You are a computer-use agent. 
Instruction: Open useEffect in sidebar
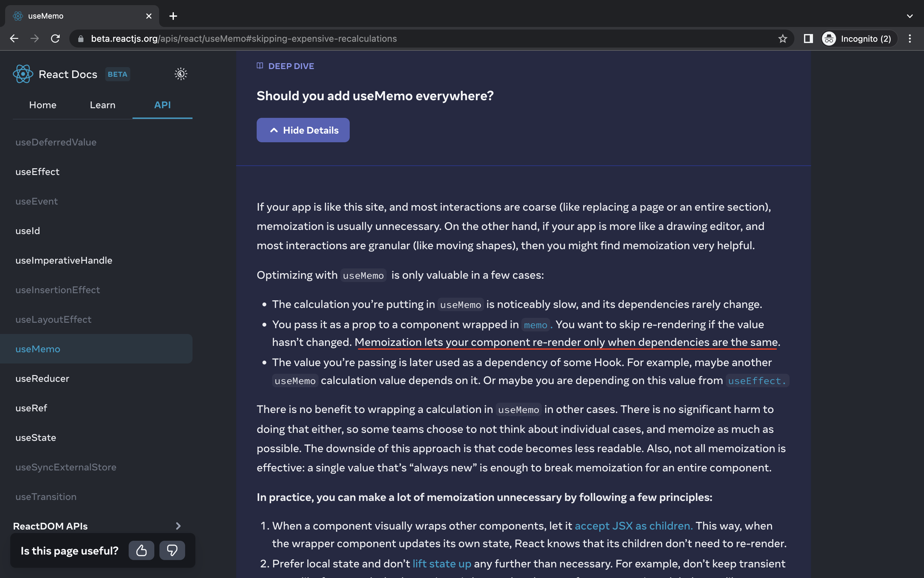[38, 172]
